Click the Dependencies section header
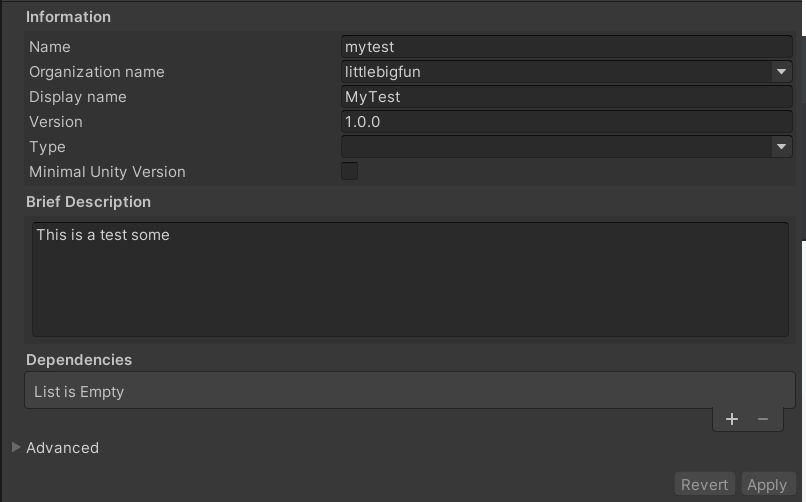Viewport: 806px width, 502px height. tap(79, 360)
